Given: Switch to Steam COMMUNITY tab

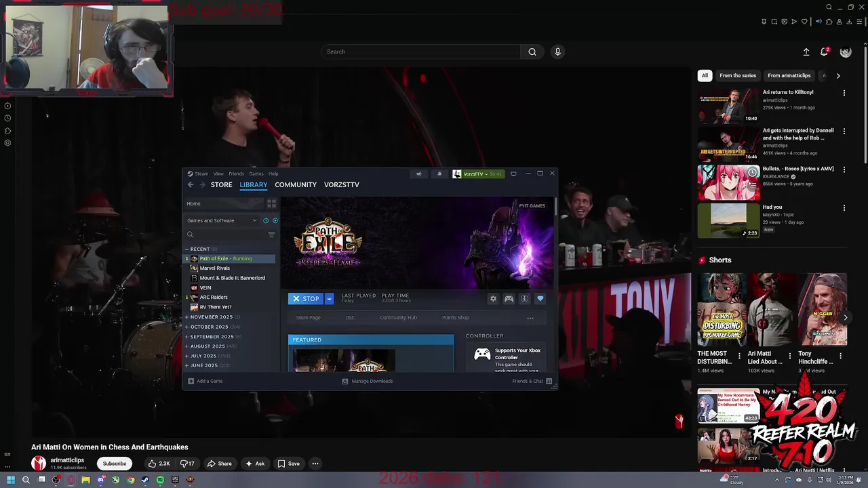Looking at the screenshot, I should (296, 184).
